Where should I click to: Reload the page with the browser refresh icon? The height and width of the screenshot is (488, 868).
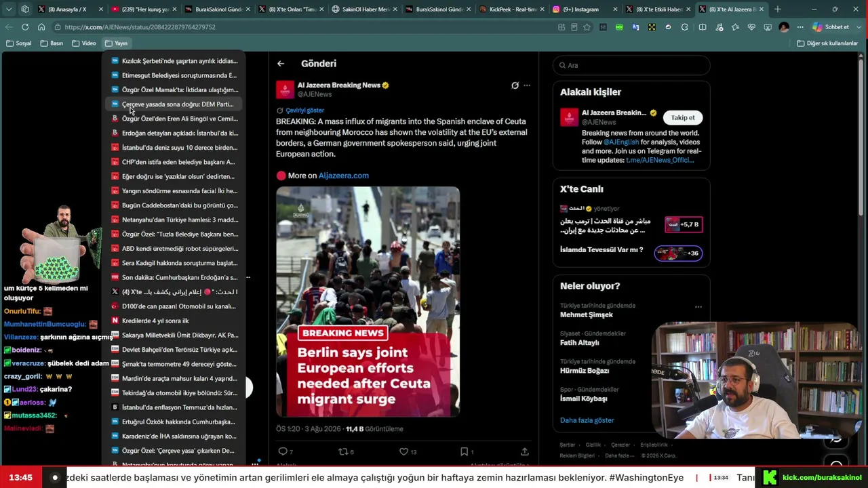25,27
